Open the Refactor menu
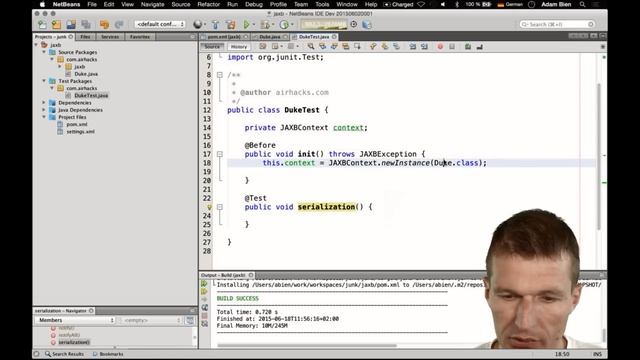This screenshot has height=360, width=640. pyautogui.click(x=209, y=4)
